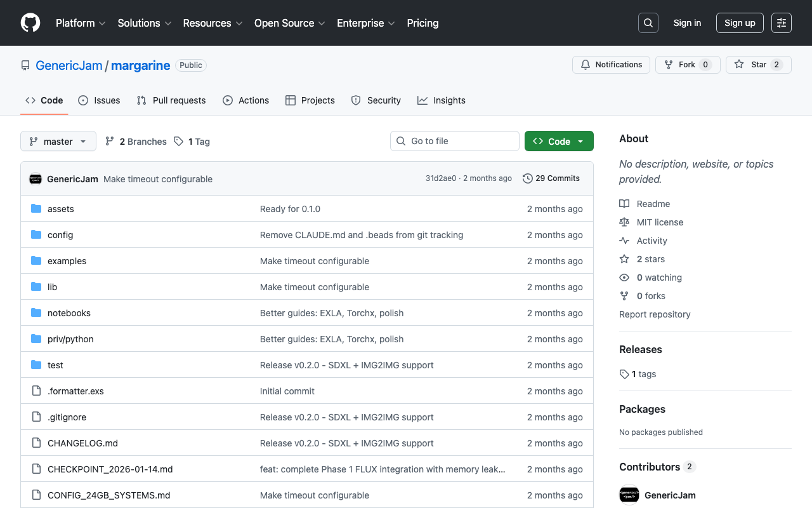Click the Sign up button
Screen dimensions: 812x508
point(740,23)
